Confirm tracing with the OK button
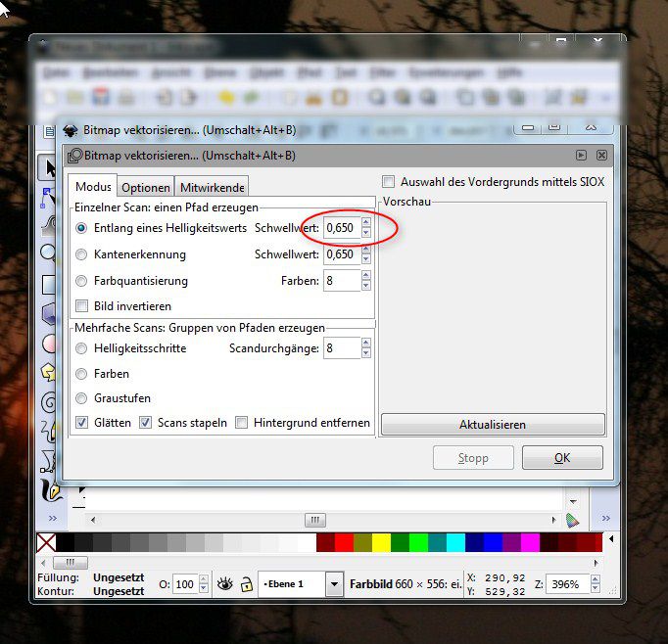668x644 pixels. (x=562, y=458)
